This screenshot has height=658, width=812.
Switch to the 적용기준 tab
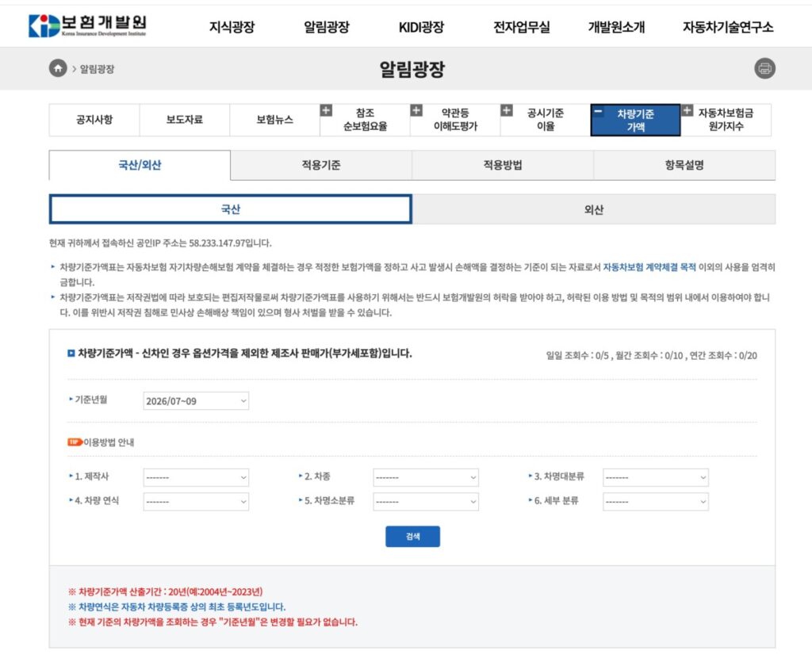pyautogui.click(x=321, y=165)
